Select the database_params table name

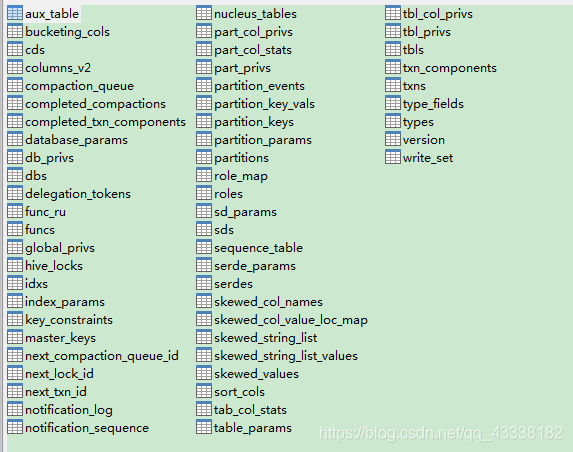tap(76, 140)
